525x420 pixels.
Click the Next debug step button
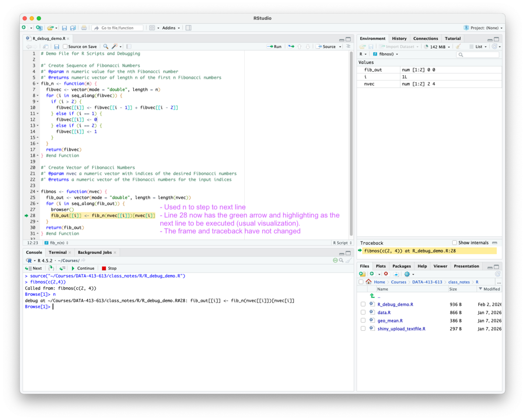point(34,268)
